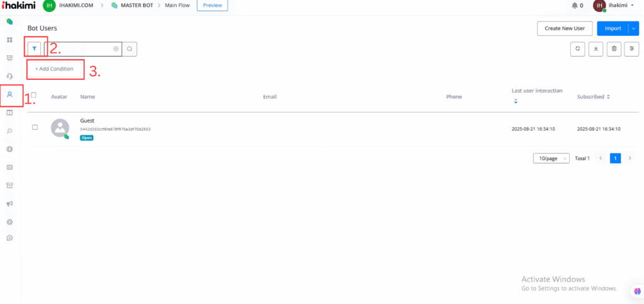The height and width of the screenshot is (304, 644).
Task: Open the notifications bell
Action: 574,6
